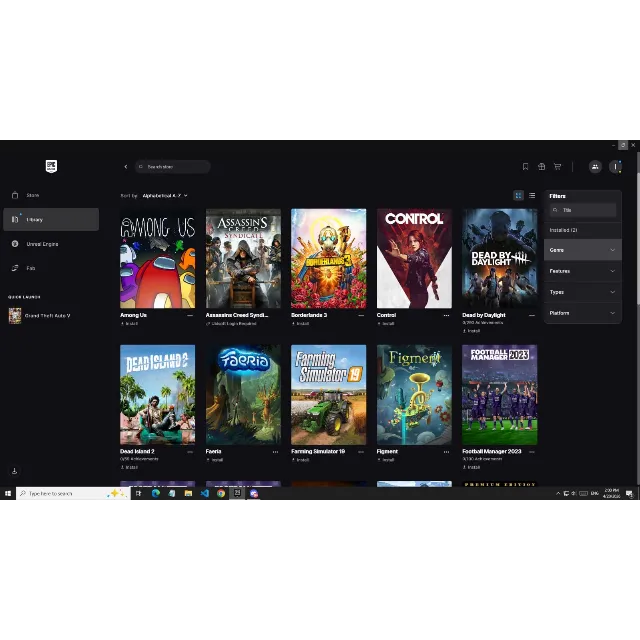Viewport: 640px width, 640px height.
Task: Expand the Features filter
Action: [x=583, y=271]
